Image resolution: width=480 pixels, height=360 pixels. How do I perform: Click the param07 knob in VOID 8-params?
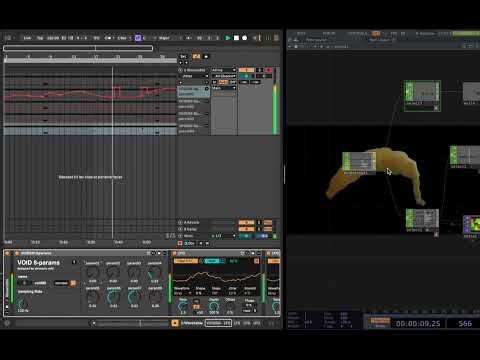[x=134, y=297]
